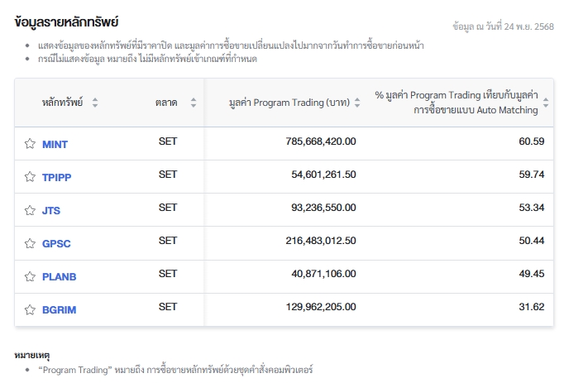This screenshot has height=383, width=588.
Task: View BGRIM stock details
Action: pos(59,309)
